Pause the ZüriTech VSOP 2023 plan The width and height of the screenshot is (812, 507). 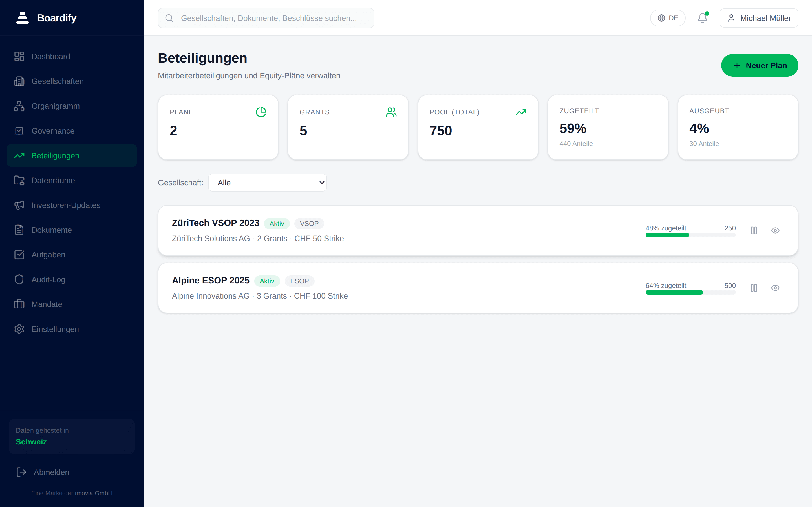coord(754,230)
